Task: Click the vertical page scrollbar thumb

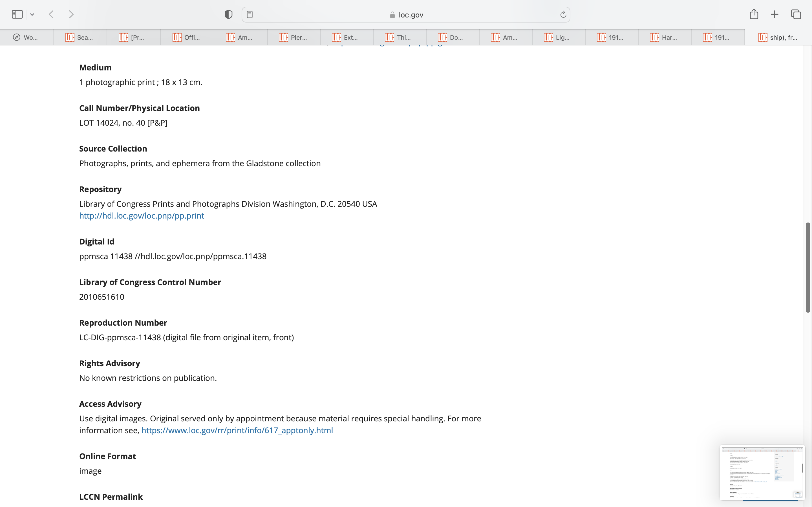Action: pos(808,267)
